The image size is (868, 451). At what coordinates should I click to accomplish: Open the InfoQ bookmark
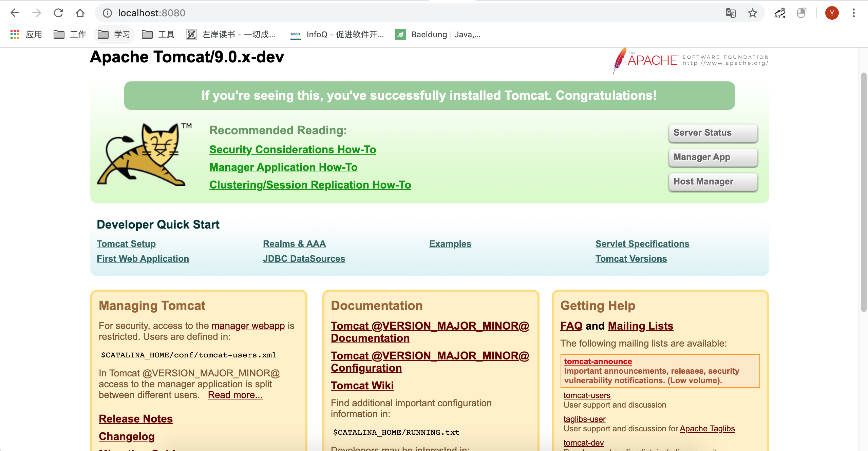[337, 34]
